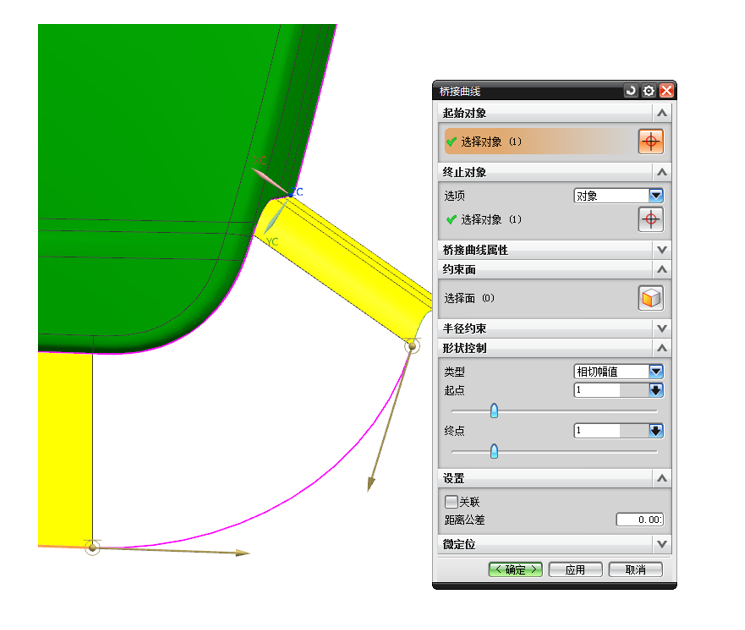Click the 起点 value input field
This screenshot has height=630, width=745.
pos(597,390)
